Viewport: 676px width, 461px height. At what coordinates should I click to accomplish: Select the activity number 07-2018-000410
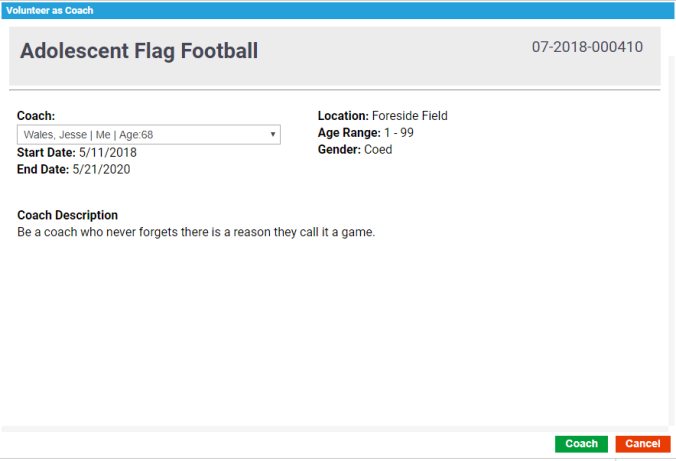click(x=587, y=47)
